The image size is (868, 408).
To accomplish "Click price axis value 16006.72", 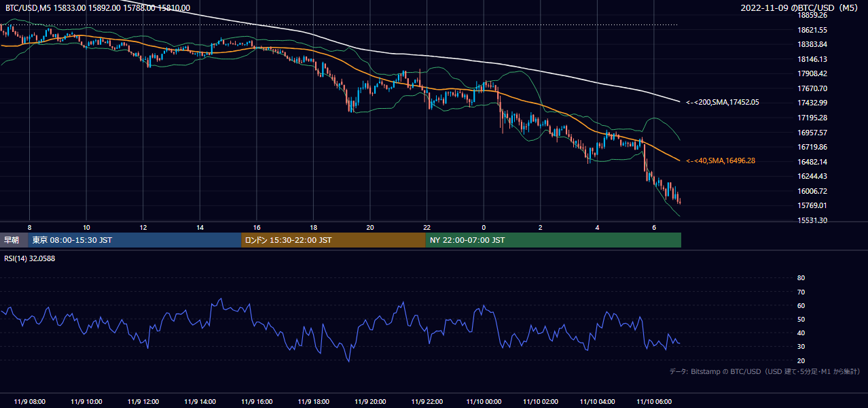I will [x=812, y=191].
